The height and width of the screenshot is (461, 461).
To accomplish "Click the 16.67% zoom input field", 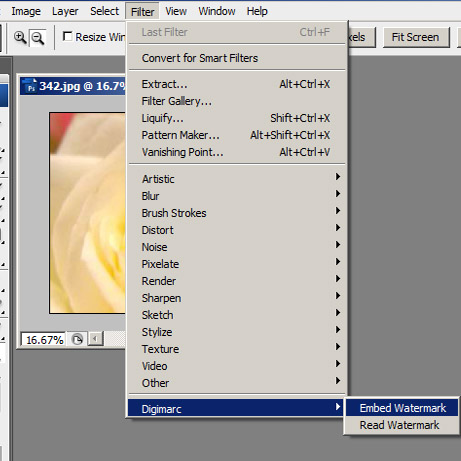I will [44, 340].
